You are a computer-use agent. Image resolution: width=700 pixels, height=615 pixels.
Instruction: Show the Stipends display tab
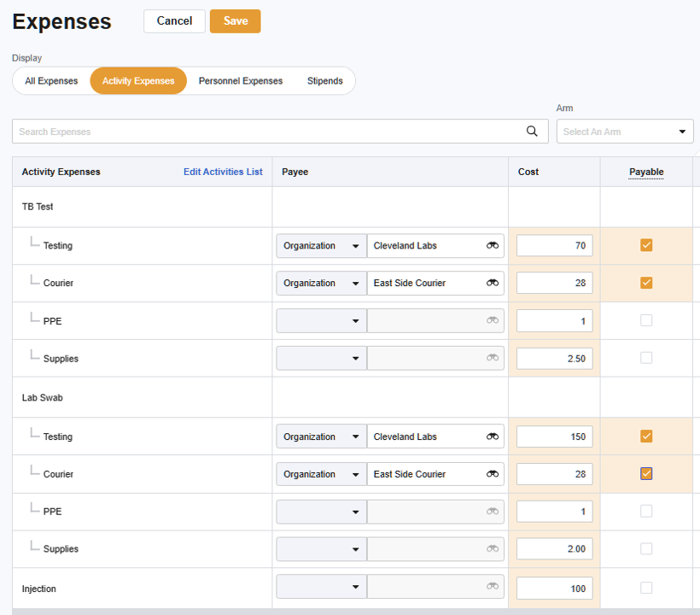[325, 81]
